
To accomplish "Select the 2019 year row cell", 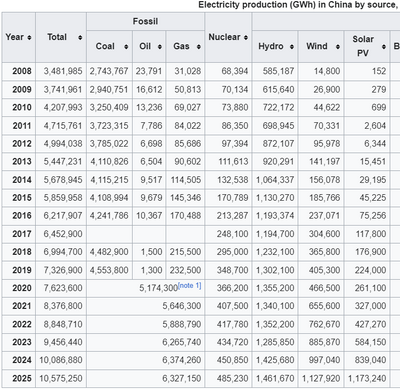I will [19, 270].
